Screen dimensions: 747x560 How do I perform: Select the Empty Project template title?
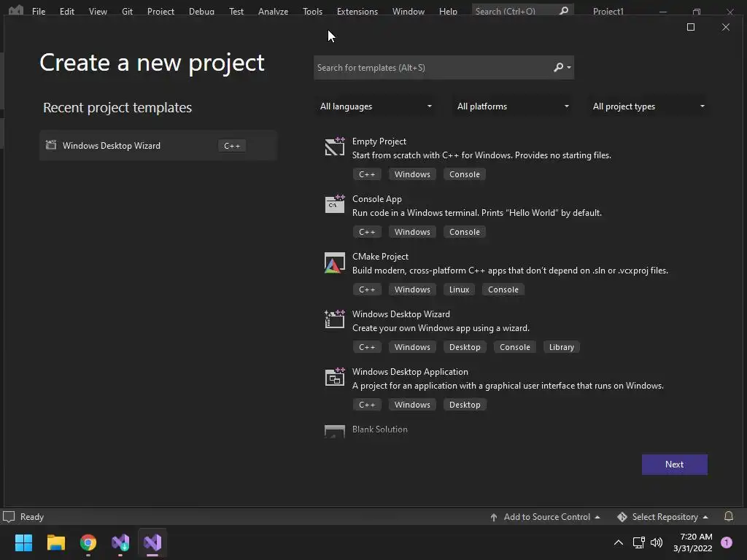pos(379,141)
